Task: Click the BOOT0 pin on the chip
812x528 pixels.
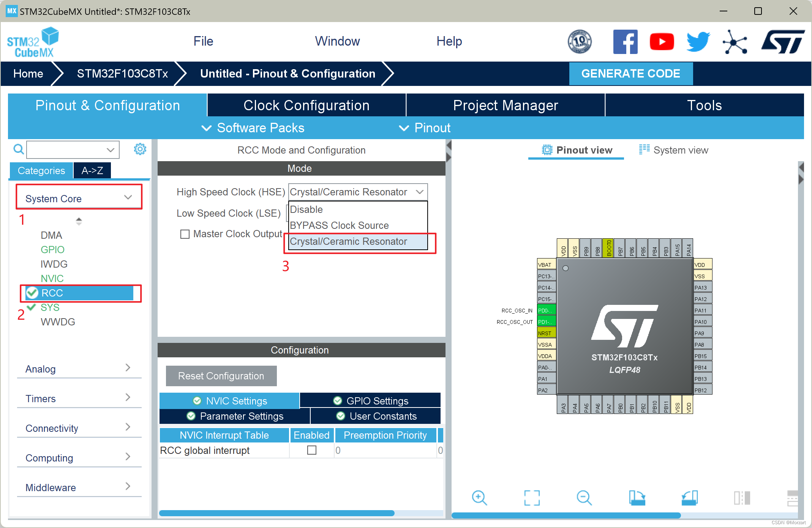Action: 609,248
